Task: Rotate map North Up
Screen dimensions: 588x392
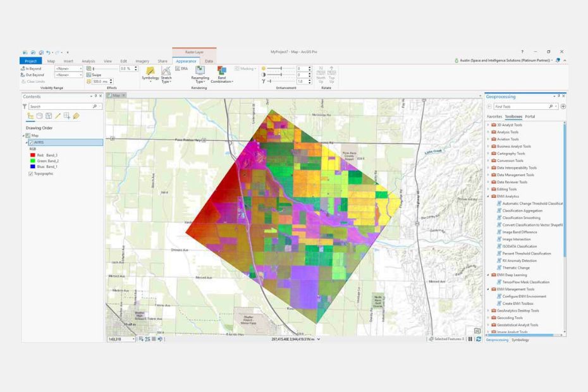Action: [x=321, y=75]
